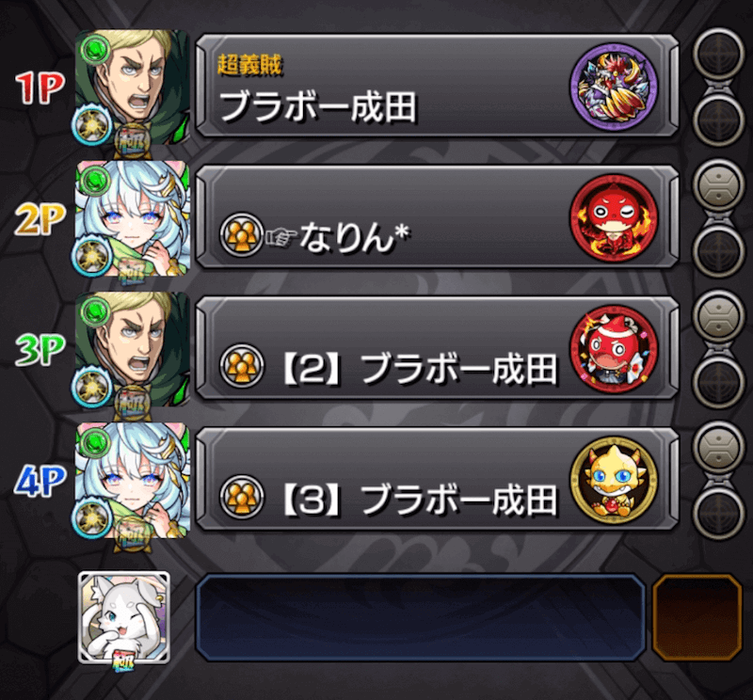Tap 2P's red winking dragon medal
Viewport: 753px width, 700px height.
[614, 218]
